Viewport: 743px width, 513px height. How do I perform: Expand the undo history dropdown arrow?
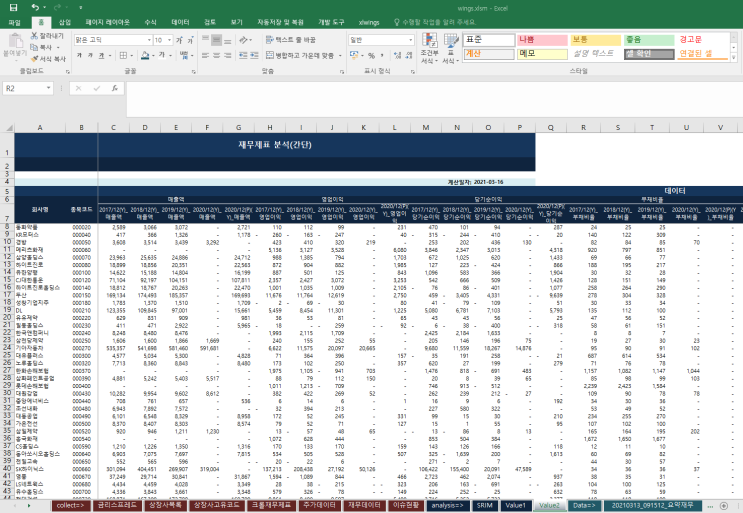coord(44,7)
